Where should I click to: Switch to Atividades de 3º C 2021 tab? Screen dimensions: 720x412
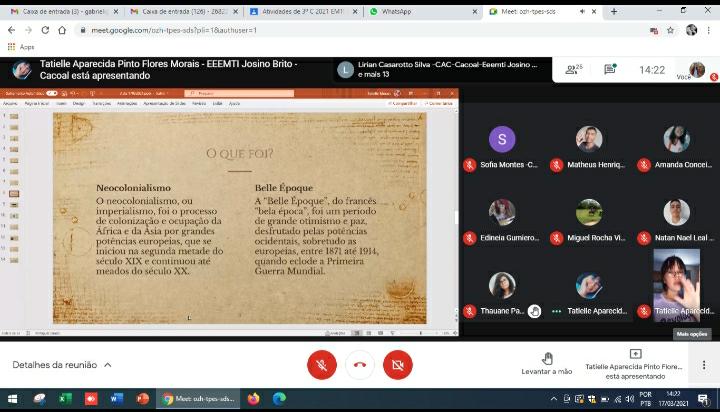click(303, 11)
